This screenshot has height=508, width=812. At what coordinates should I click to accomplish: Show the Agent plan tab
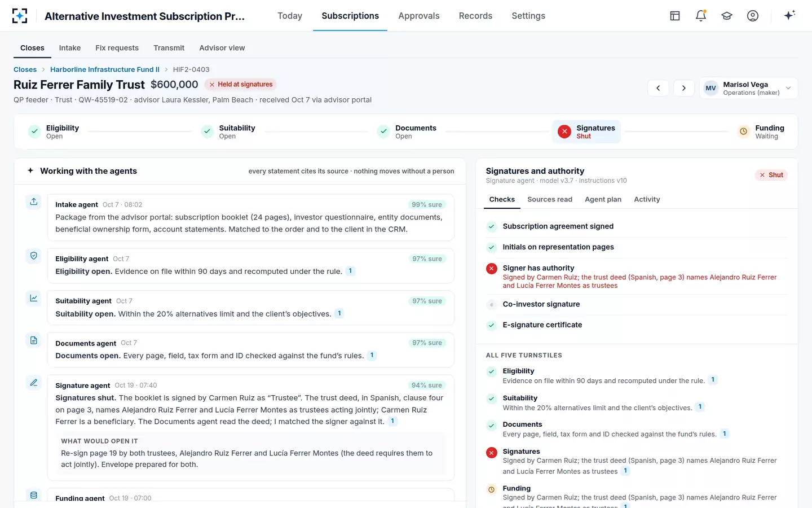click(x=603, y=199)
